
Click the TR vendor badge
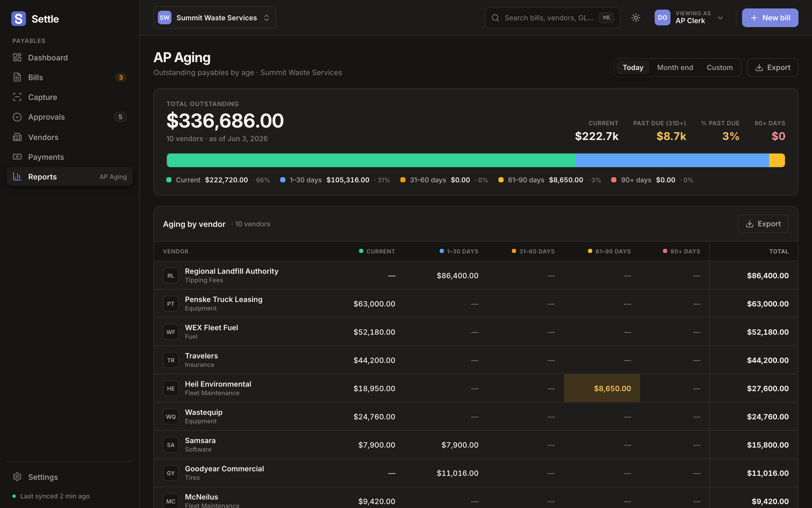coord(171,360)
